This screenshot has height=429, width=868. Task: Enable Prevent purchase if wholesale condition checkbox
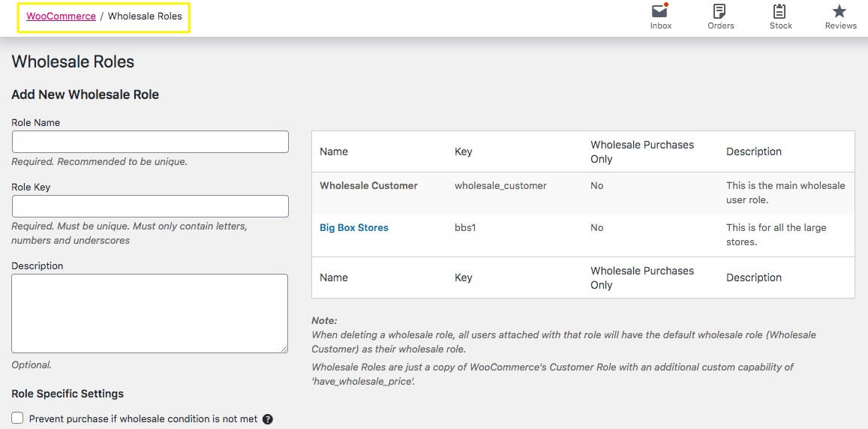pyautogui.click(x=18, y=418)
